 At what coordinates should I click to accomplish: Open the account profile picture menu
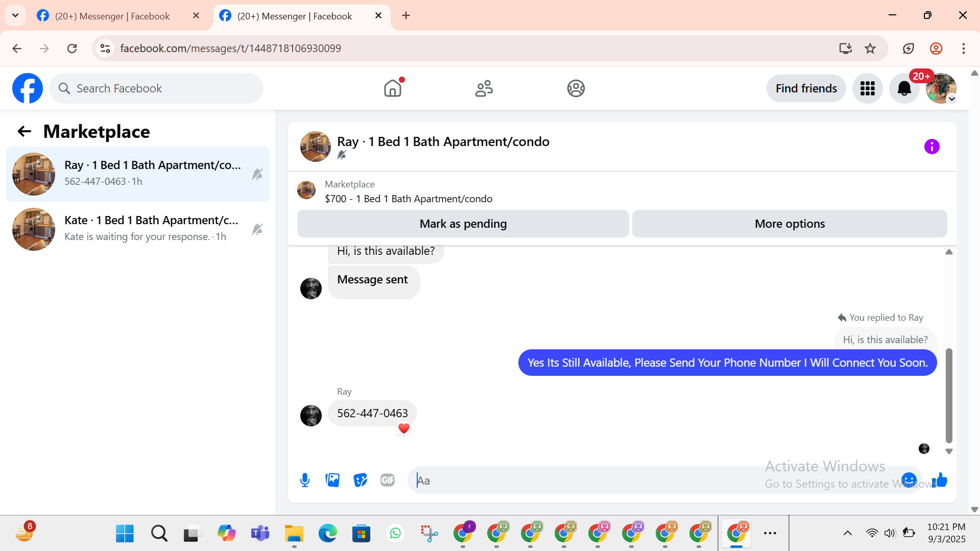pyautogui.click(x=941, y=88)
